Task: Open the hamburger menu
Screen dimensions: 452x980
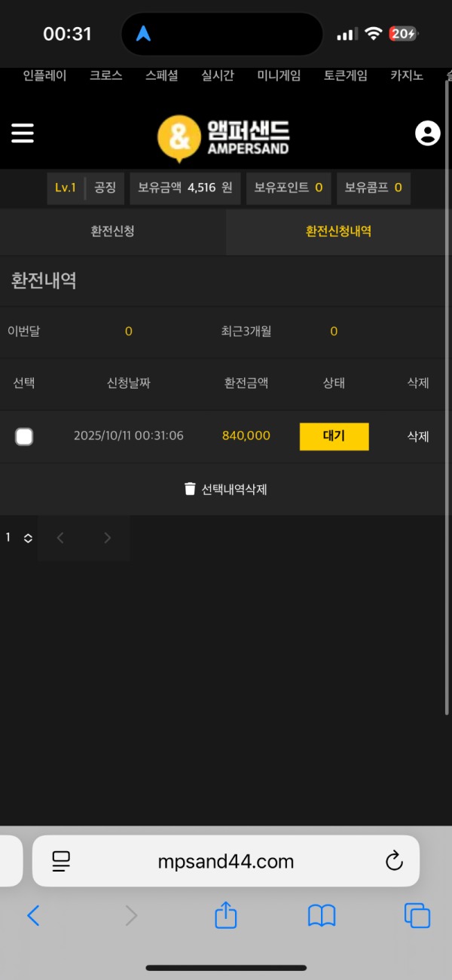Action: click(23, 133)
